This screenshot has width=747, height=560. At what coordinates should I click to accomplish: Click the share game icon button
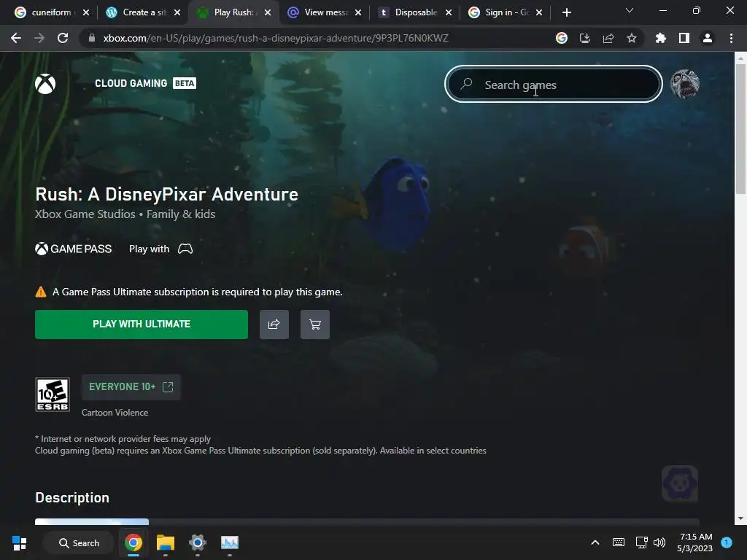[274, 324]
